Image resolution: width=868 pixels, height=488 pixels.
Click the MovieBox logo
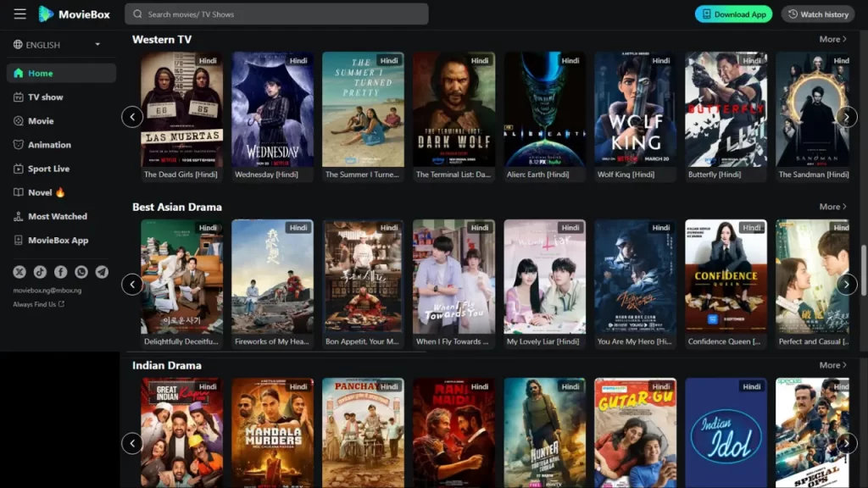coord(75,14)
